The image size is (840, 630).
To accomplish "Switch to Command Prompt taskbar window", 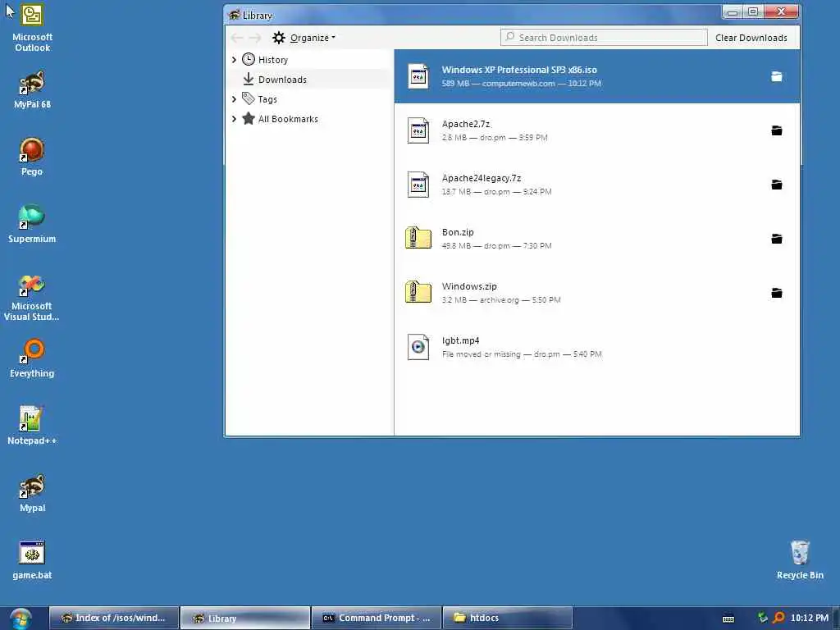I will point(377,619).
